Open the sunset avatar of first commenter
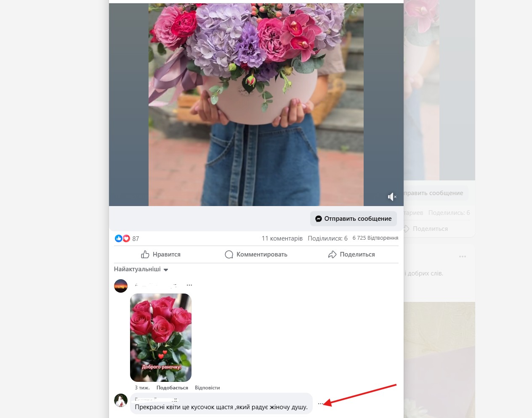The width and height of the screenshot is (532, 418). coord(121,286)
